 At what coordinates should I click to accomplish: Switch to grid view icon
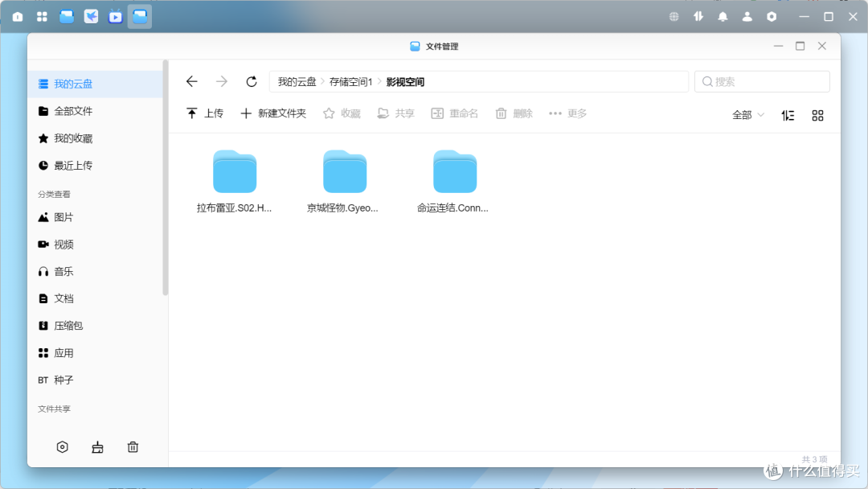coord(817,115)
